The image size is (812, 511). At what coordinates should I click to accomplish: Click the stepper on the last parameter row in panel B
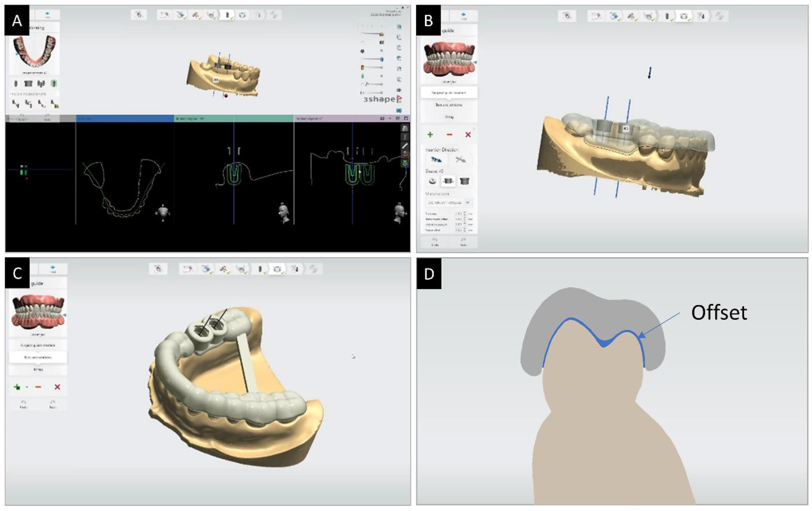point(465,230)
